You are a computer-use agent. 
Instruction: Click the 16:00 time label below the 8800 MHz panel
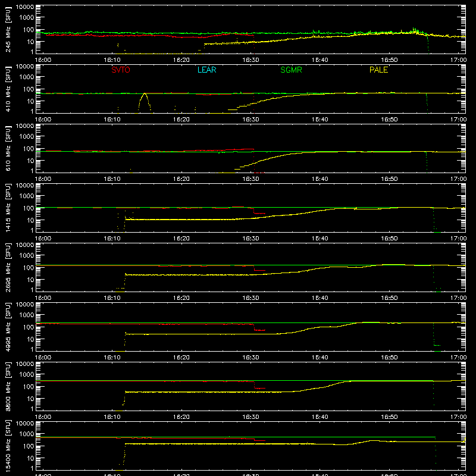(43, 417)
